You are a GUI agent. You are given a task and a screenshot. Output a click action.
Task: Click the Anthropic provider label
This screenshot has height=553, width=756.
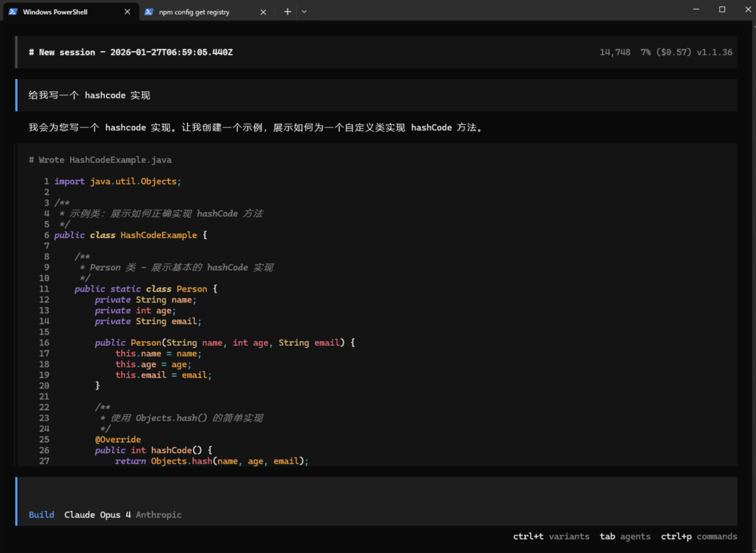coord(159,515)
